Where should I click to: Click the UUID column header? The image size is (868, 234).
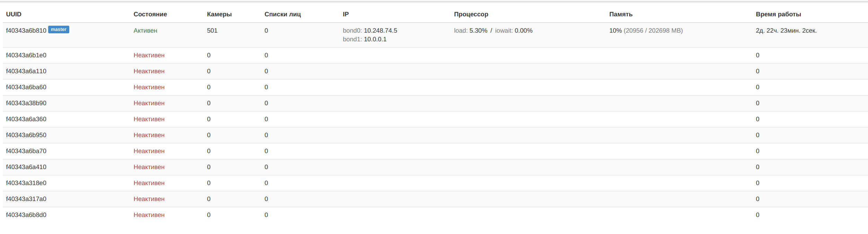(14, 14)
